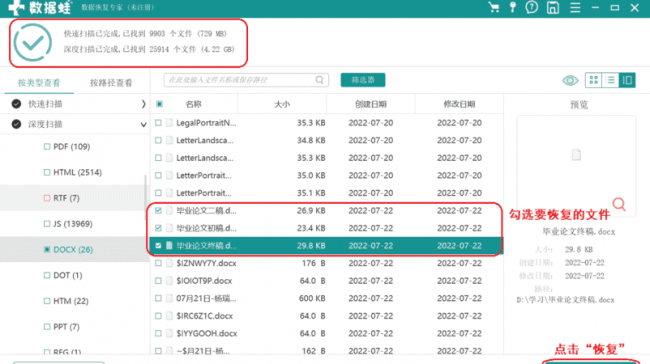Tick the HTM (22) checkbox
Viewport: 650px width, 364px height.
click(47, 301)
